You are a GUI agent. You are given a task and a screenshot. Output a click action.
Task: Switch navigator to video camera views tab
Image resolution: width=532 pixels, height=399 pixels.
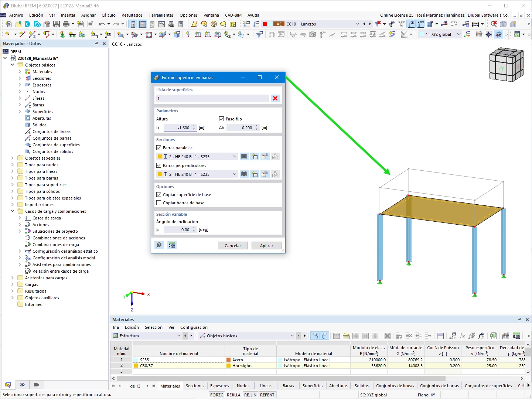37,385
